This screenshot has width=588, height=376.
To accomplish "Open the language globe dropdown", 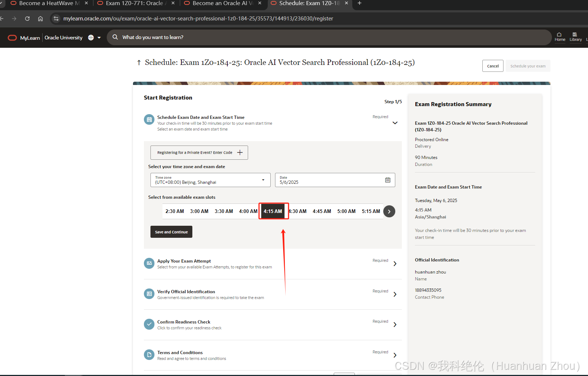I will tap(94, 38).
